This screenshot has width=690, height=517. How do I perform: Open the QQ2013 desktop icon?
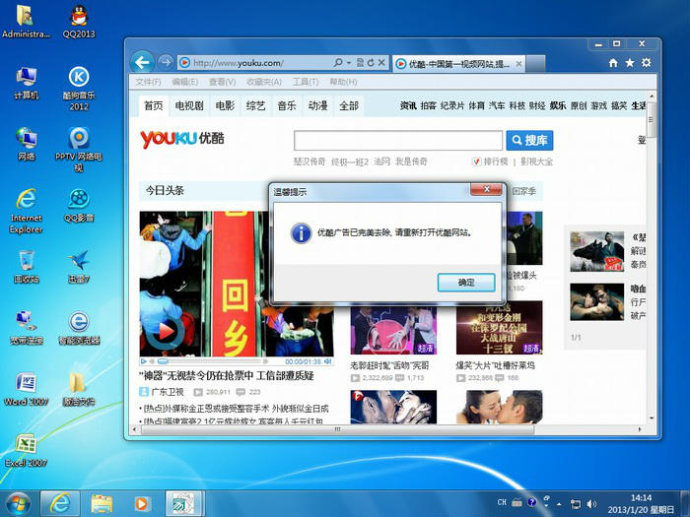tap(79, 22)
